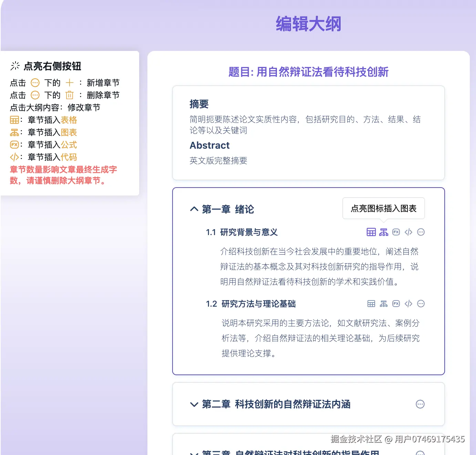This screenshot has height=455, width=476.
Task: Collapse the 第一章 绪论 chapter
Action: point(194,209)
